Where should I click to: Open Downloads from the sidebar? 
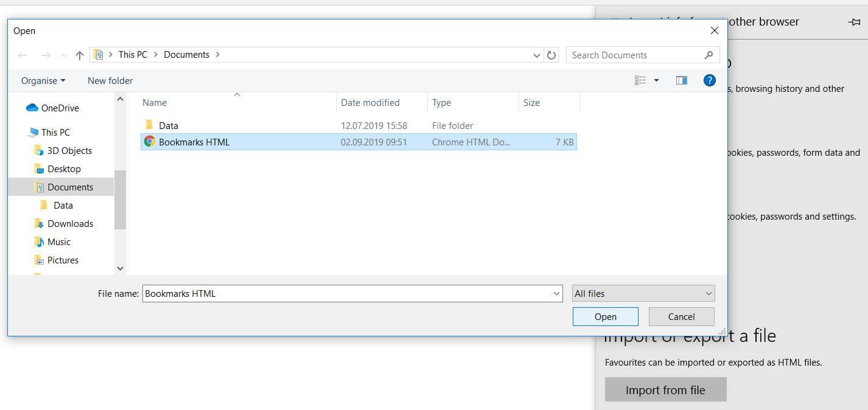(69, 223)
